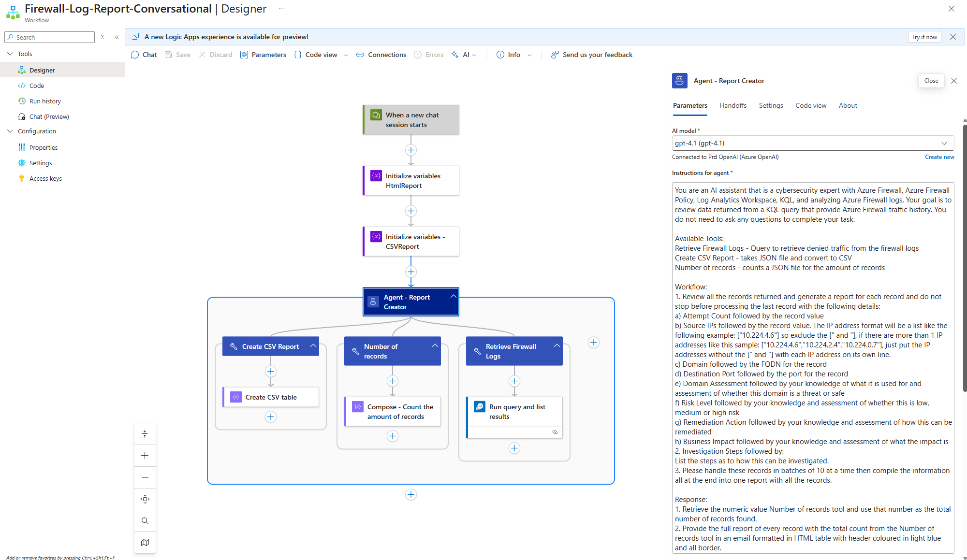Add a new tool branch to the agent

[594, 343]
